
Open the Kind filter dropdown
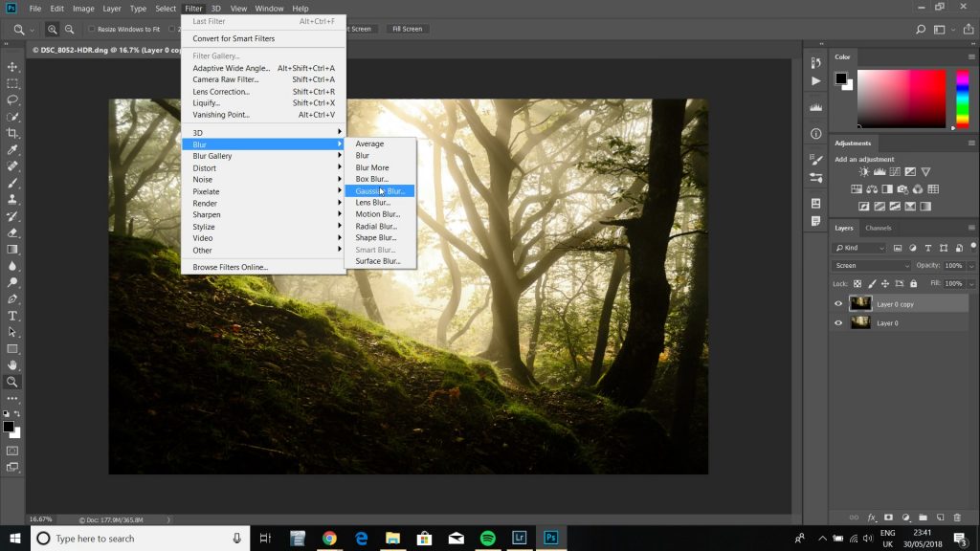coord(861,248)
